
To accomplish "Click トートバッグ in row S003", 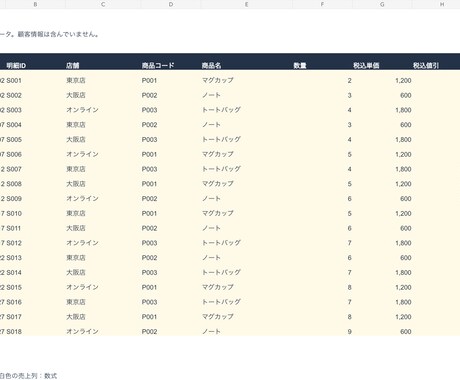I will [221, 110].
